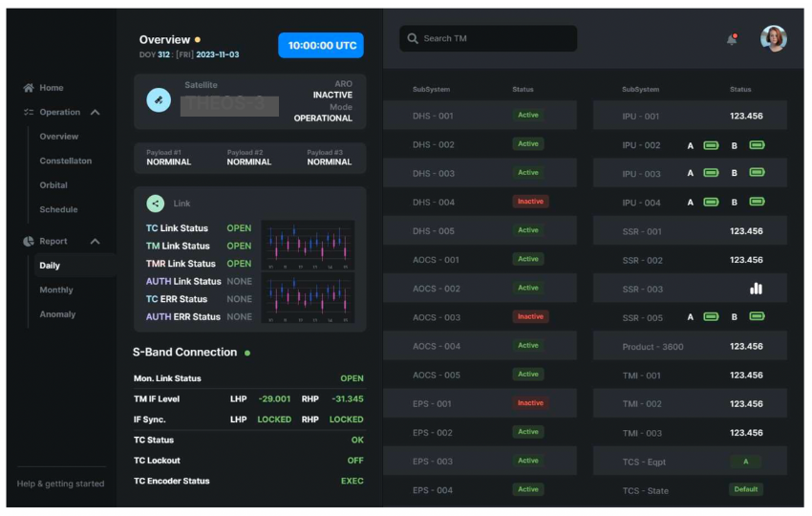This screenshot has width=812, height=516.
Task: Click the Report pie chart icon
Action: click(x=29, y=242)
